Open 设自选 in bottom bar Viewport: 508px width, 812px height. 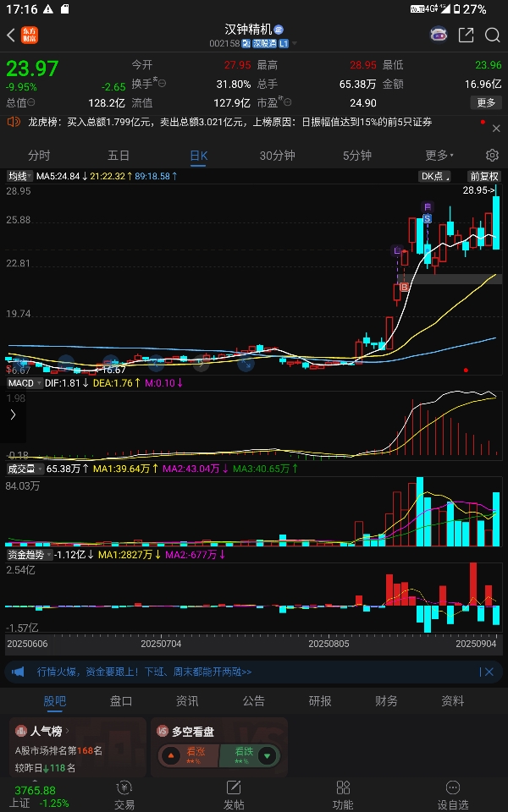click(x=452, y=795)
